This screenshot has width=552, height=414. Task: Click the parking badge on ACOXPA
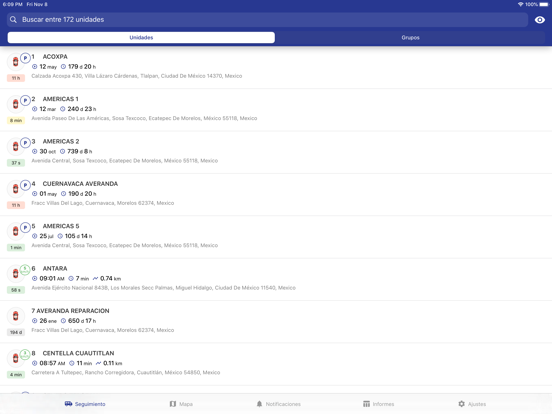tap(25, 58)
